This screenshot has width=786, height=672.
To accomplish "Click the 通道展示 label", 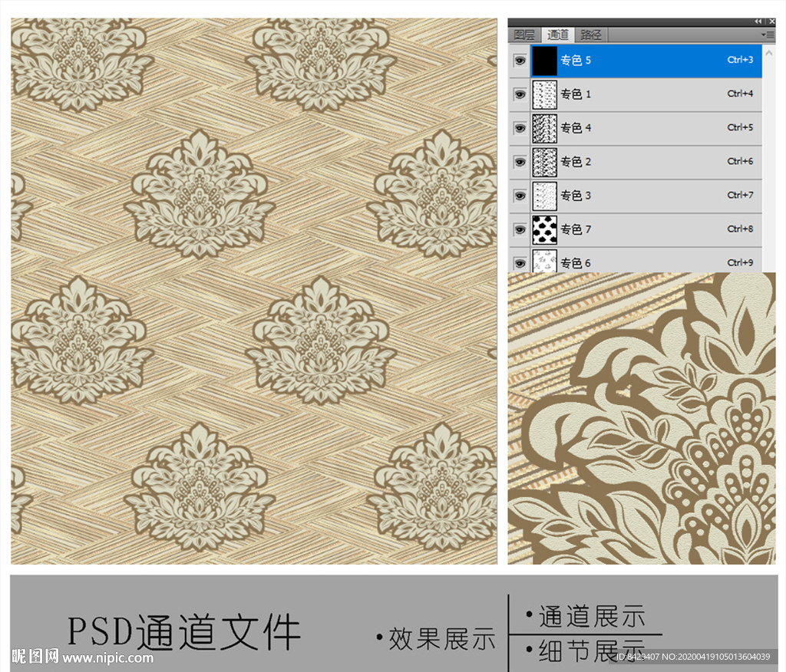I will click(592, 616).
